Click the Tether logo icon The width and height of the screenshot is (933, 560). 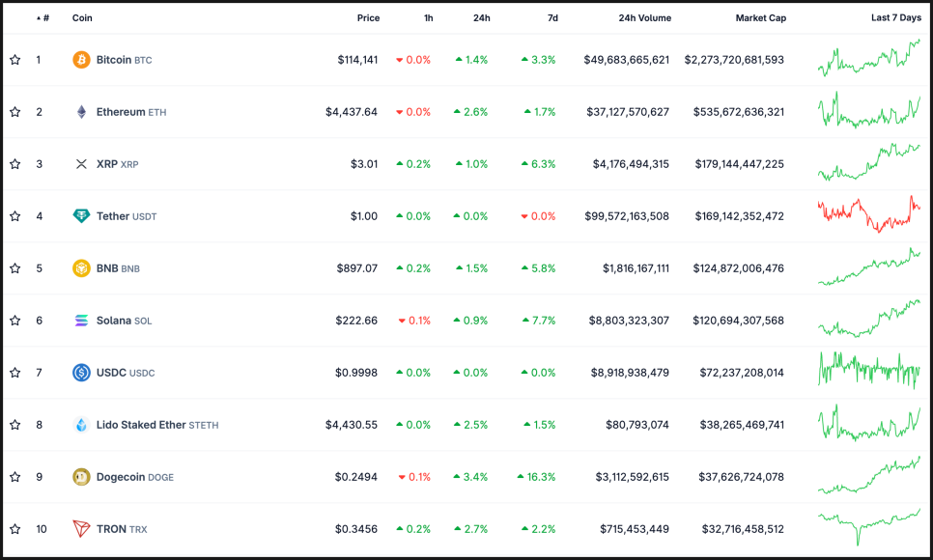pyautogui.click(x=81, y=216)
